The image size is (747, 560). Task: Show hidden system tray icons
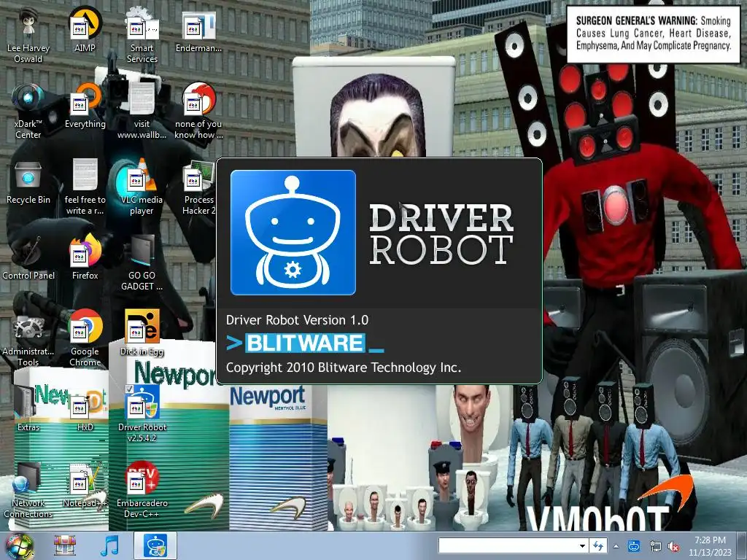click(616, 546)
